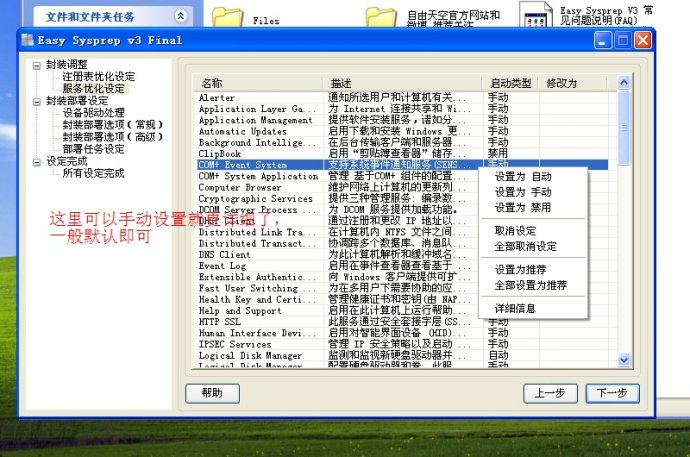Viewport: 690px width, 457px height.
Task: Select the Alerter service row
Action: [x=401, y=98]
